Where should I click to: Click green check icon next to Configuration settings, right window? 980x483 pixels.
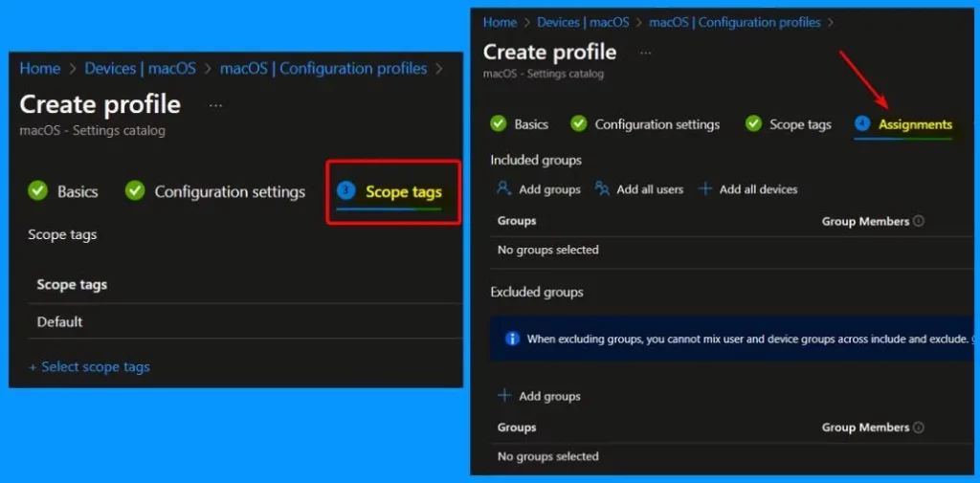coord(579,123)
